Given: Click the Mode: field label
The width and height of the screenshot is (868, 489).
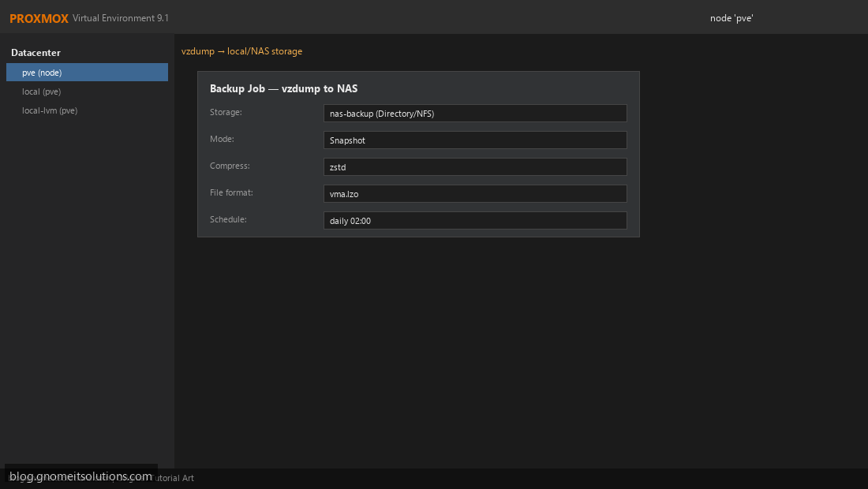Looking at the screenshot, I should click(222, 139).
